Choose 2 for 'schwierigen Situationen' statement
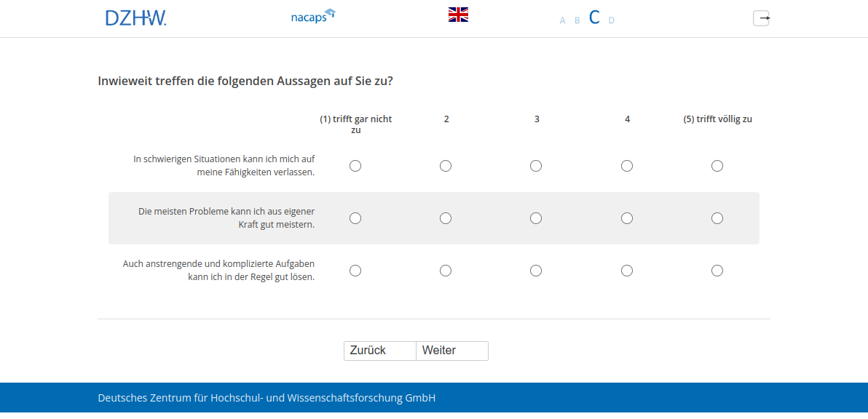868x419 pixels. pos(446,166)
